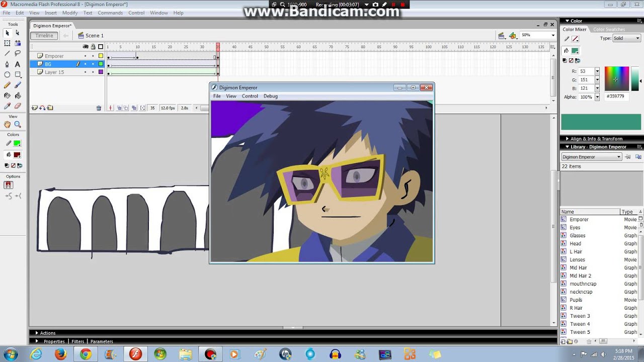The image size is (644, 362).
Task: Open Control menu in preview window
Action: click(x=250, y=96)
